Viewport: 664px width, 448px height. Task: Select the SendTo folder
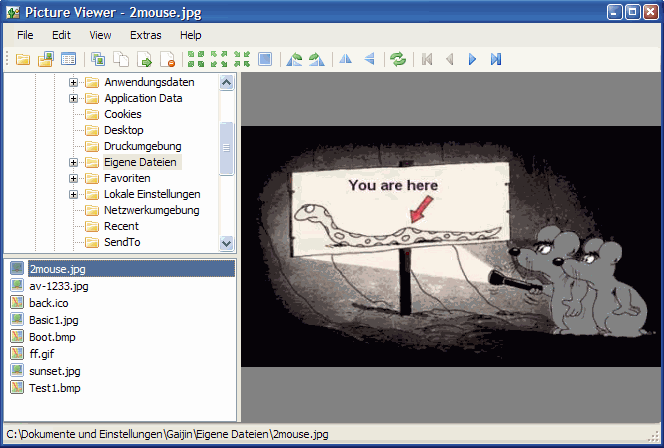point(122,243)
